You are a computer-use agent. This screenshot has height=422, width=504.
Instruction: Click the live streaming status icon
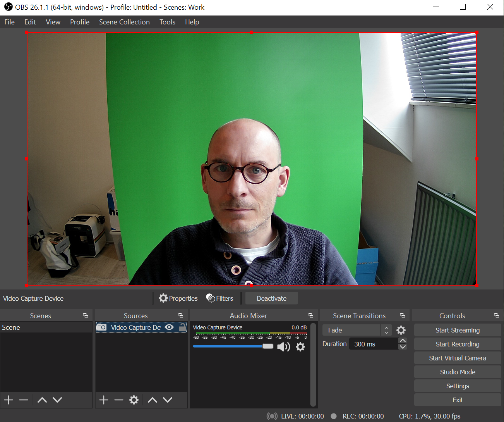[x=272, y=416]
